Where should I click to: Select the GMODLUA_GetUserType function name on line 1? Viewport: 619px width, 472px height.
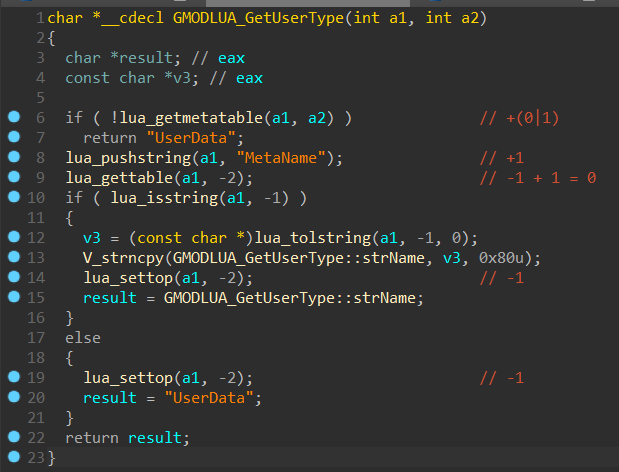[258, 18]
